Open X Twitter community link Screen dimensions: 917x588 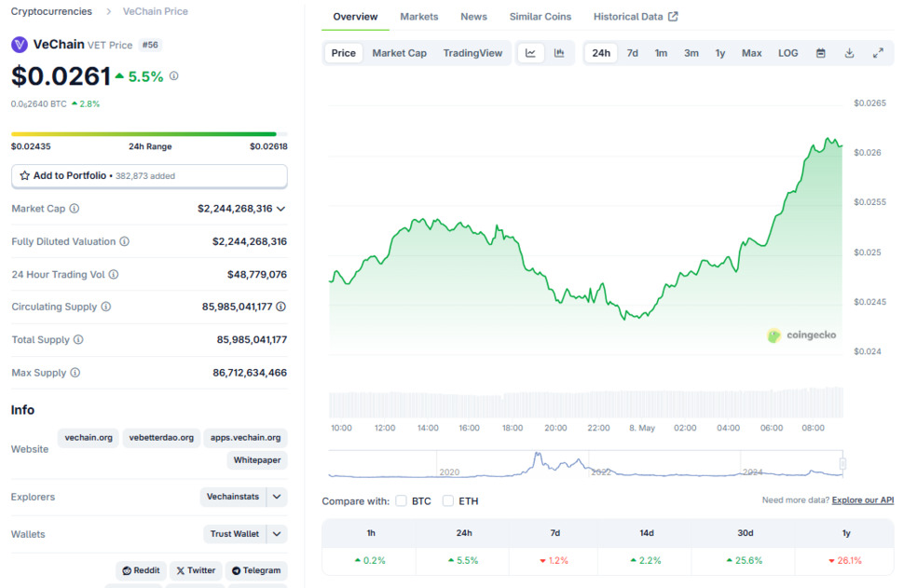(196, 570)
